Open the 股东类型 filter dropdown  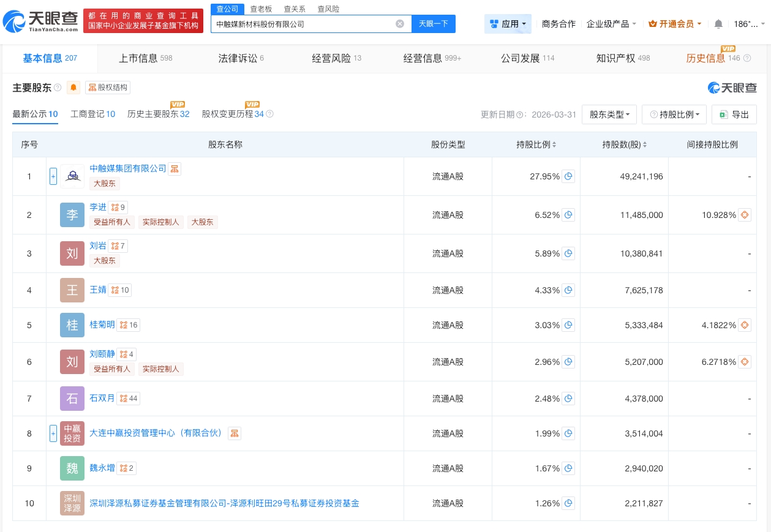(x=609, y=114)
